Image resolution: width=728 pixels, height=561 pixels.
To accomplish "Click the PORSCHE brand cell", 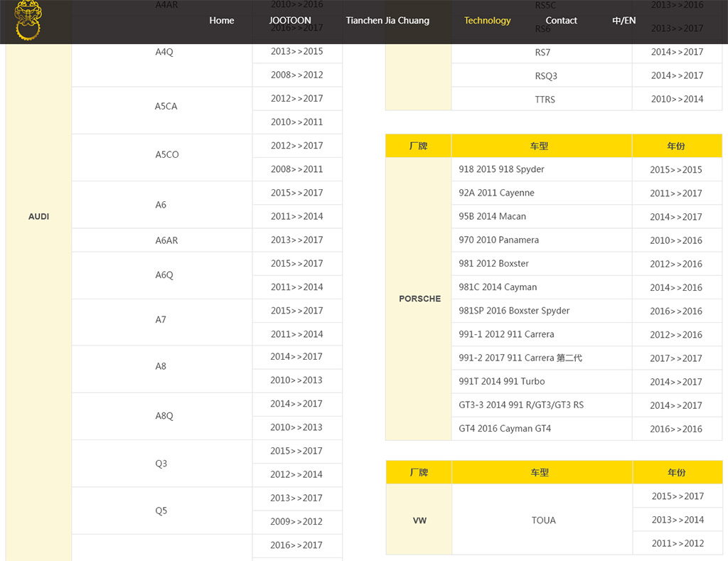I will [419, 299].
